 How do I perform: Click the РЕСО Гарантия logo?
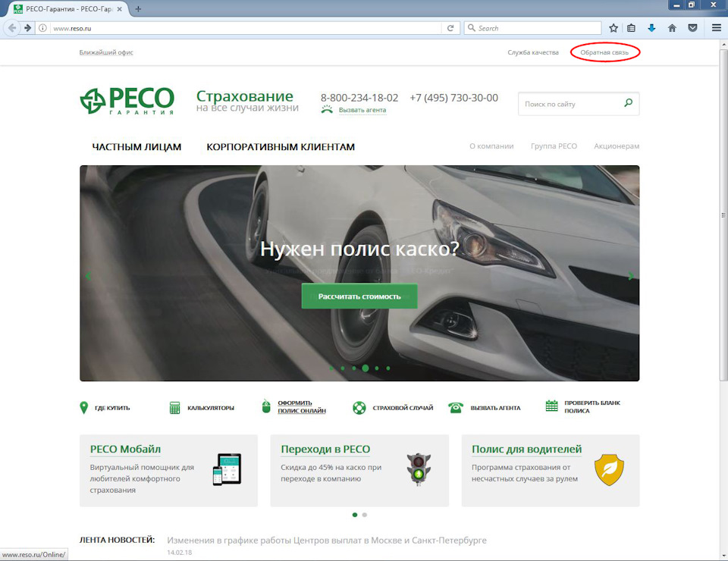127,101
